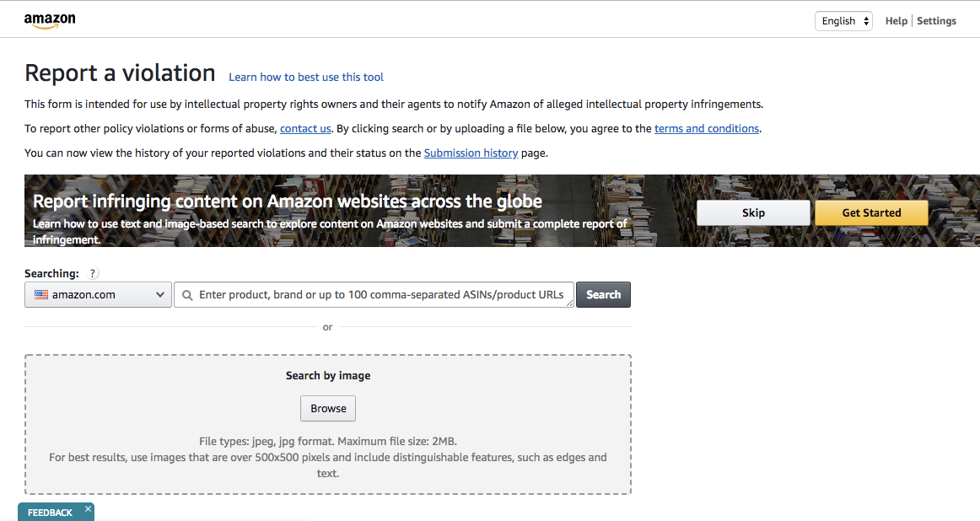Open the English language dropdown
This screenshot has width=980, height=521.
(843, 21)
